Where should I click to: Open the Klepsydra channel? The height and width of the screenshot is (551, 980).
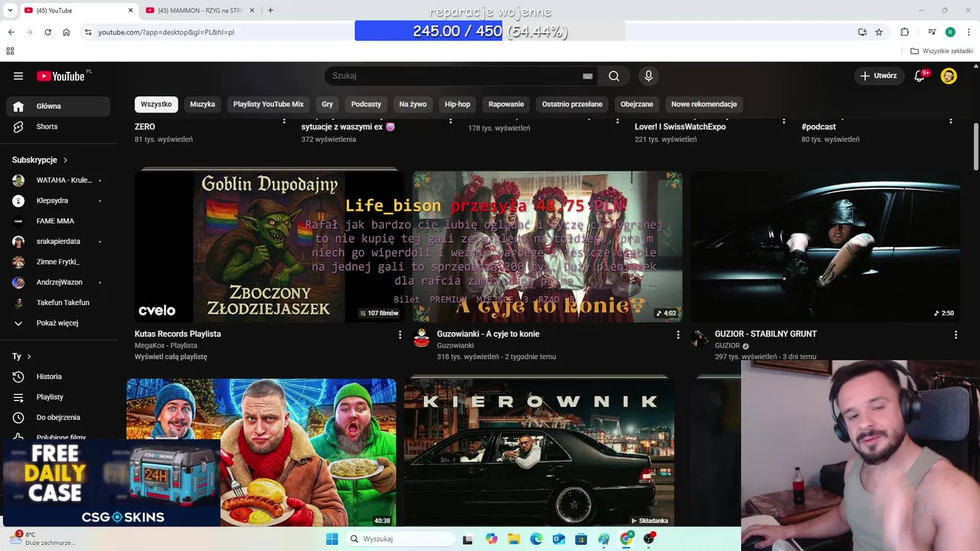57,201
